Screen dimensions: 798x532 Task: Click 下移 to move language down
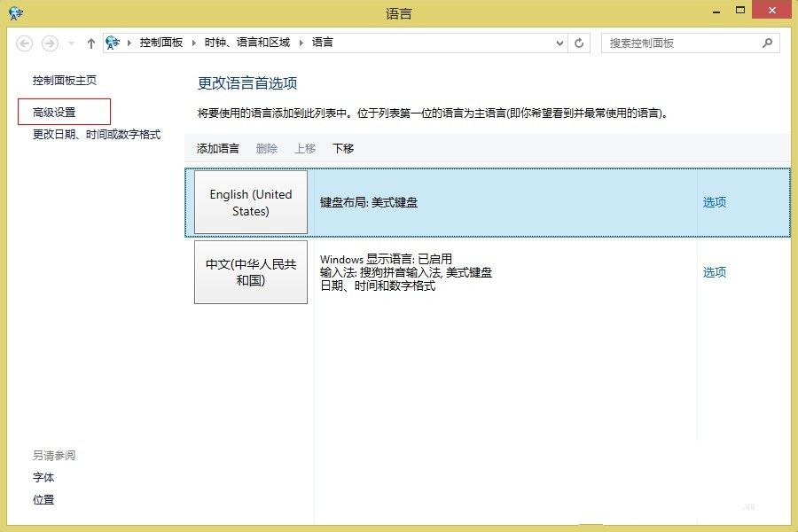click(x=343, y=148)
